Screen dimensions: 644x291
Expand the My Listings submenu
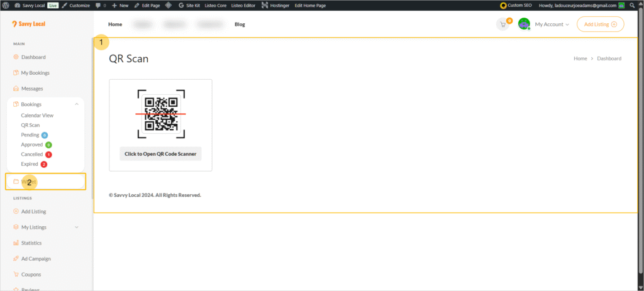76,227
